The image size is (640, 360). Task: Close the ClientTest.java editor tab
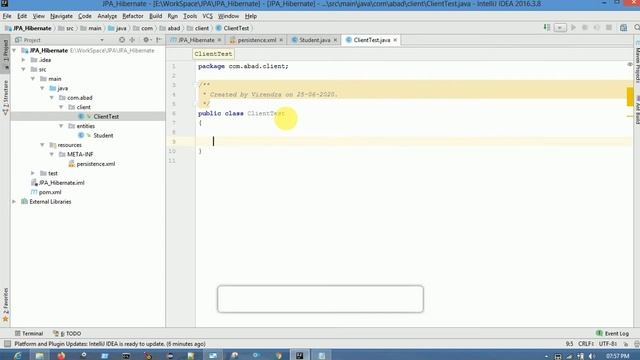pyautogui.click(x=395, y=40)
